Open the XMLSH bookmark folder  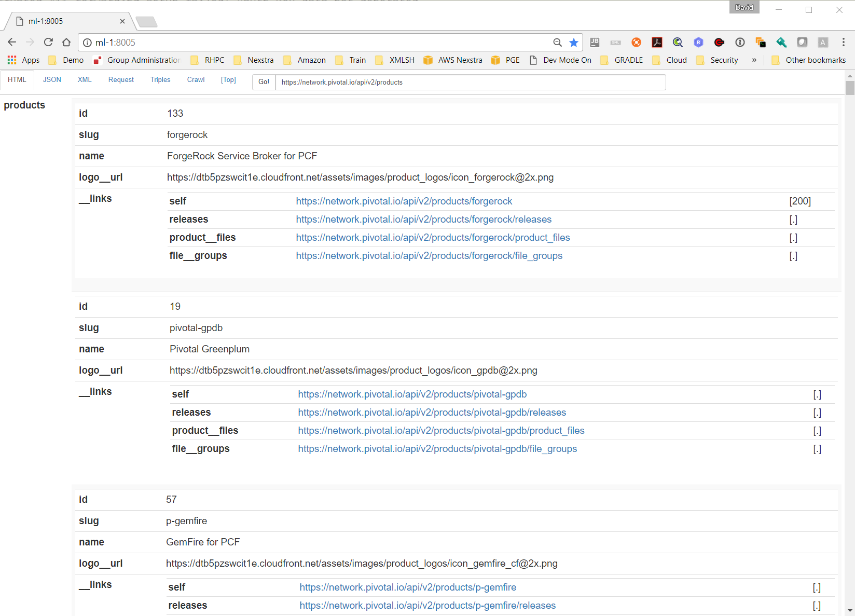pos(395,60)
